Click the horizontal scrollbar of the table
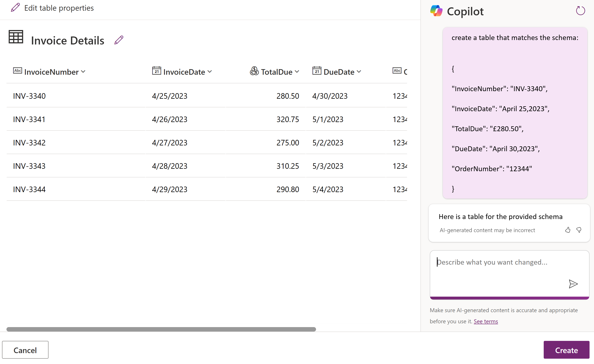This screenshot has height=364, width=594. point(161,329)
